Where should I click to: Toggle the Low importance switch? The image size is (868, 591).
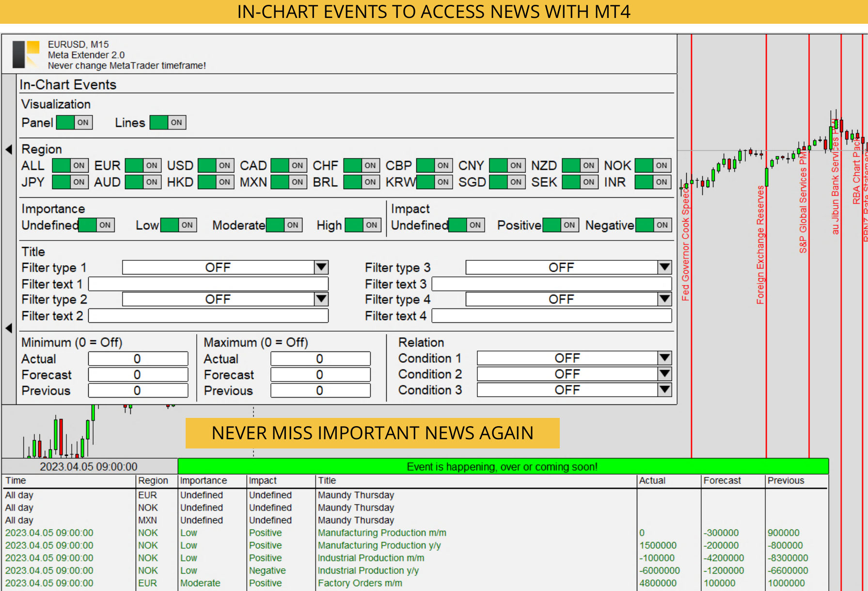tap(178, 225)
